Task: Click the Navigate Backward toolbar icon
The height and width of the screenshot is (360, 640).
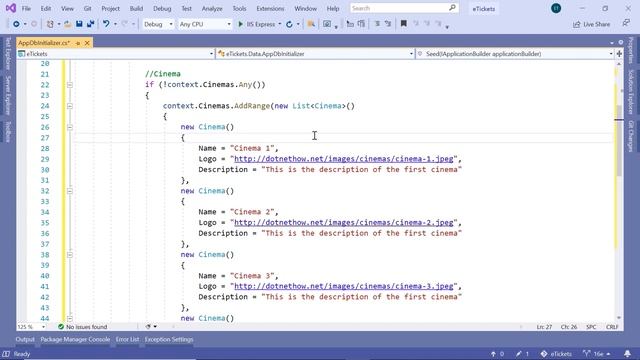Action: pos(16,24)
